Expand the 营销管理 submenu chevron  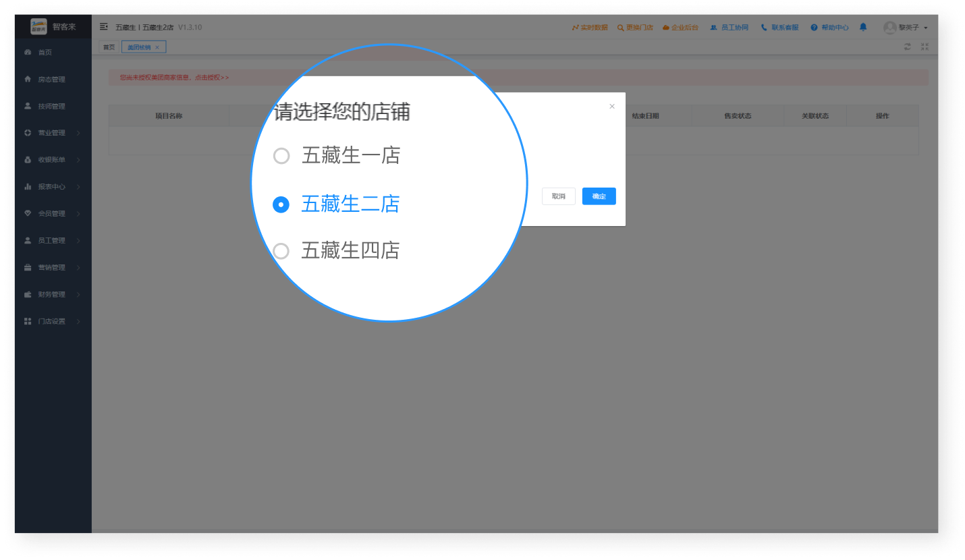point(78,267)
